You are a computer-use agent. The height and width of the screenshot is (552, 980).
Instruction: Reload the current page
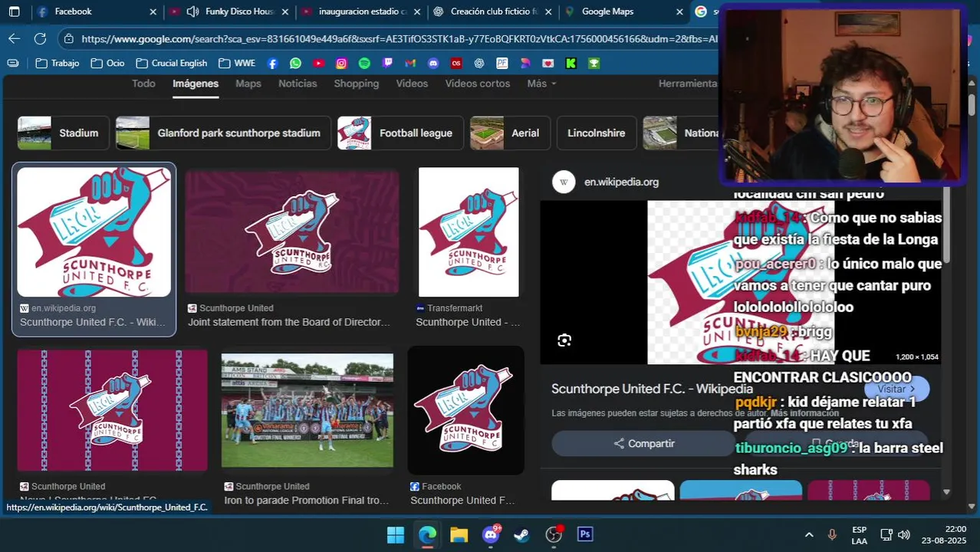[41, 38]
